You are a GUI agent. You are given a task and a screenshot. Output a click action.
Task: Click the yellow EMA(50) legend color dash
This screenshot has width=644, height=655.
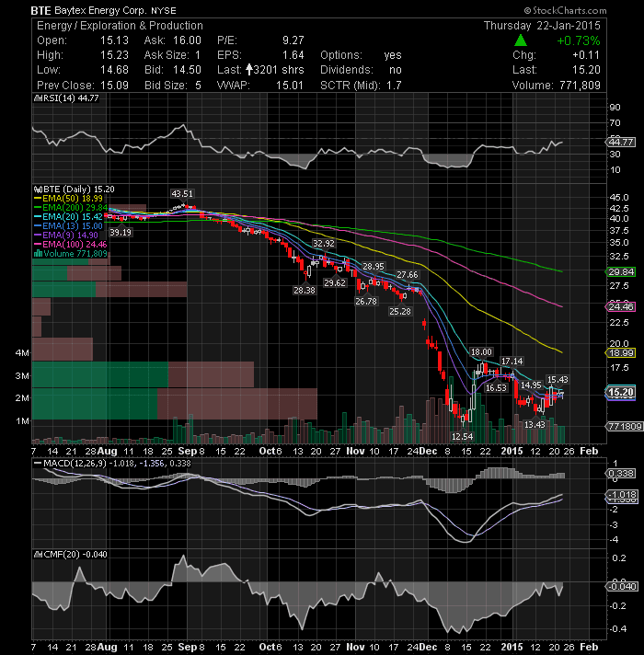tap(38, 199)
